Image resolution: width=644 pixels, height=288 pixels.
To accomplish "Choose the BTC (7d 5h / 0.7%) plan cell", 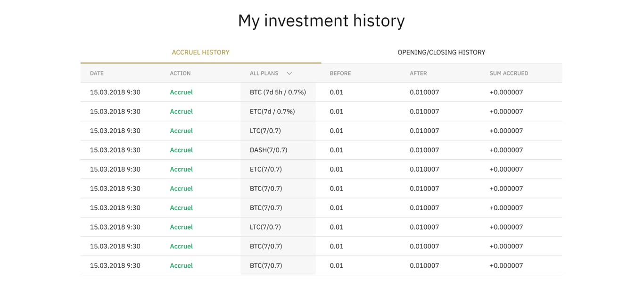I will pyautogui.click(x=278, y=92).
